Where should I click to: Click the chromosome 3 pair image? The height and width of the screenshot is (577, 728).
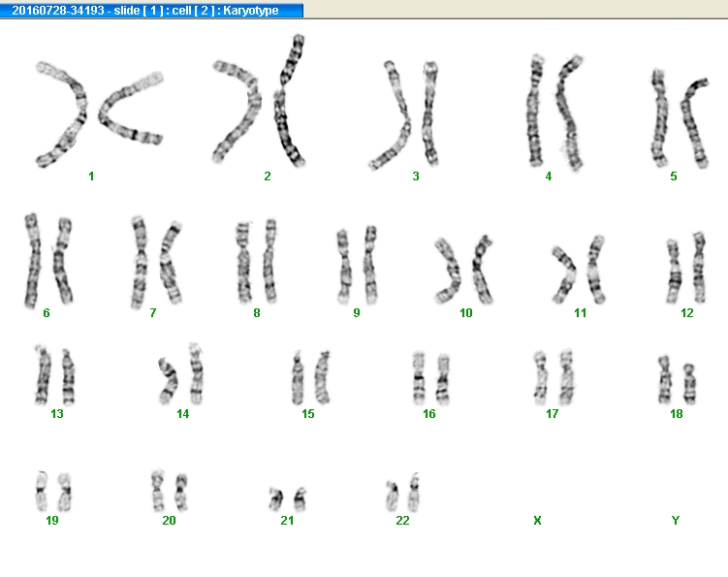click(x=403, y=114)
